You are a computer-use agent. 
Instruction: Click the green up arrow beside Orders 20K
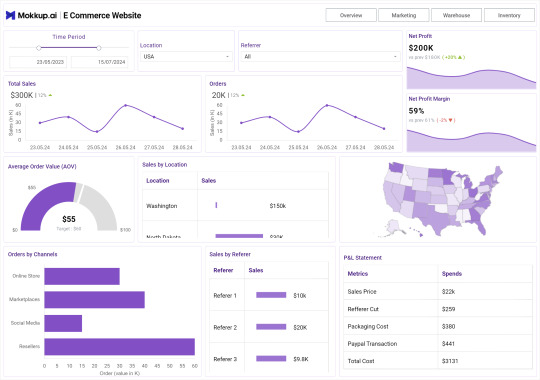click(x=243, y=95)
